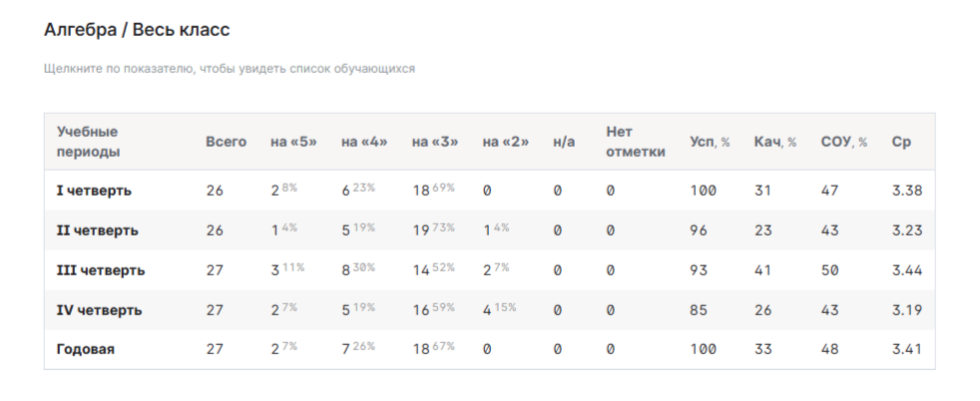Image resolution: width=980 pixels, height=401 pixels.
Task: Click Годовая total count 27
Action: point(215,349)
